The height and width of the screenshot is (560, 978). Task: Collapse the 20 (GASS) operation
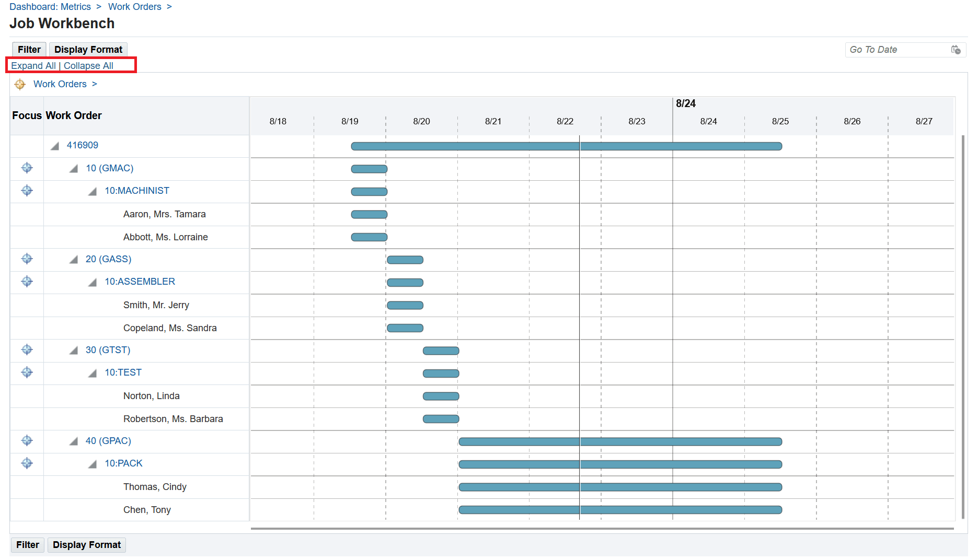74,259
